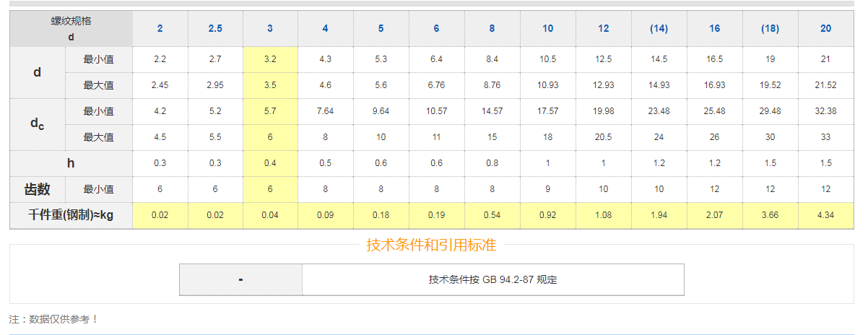Select cell value 2.2
The height and width of the screenshot is (335, 868).
[x=160, y=59]
